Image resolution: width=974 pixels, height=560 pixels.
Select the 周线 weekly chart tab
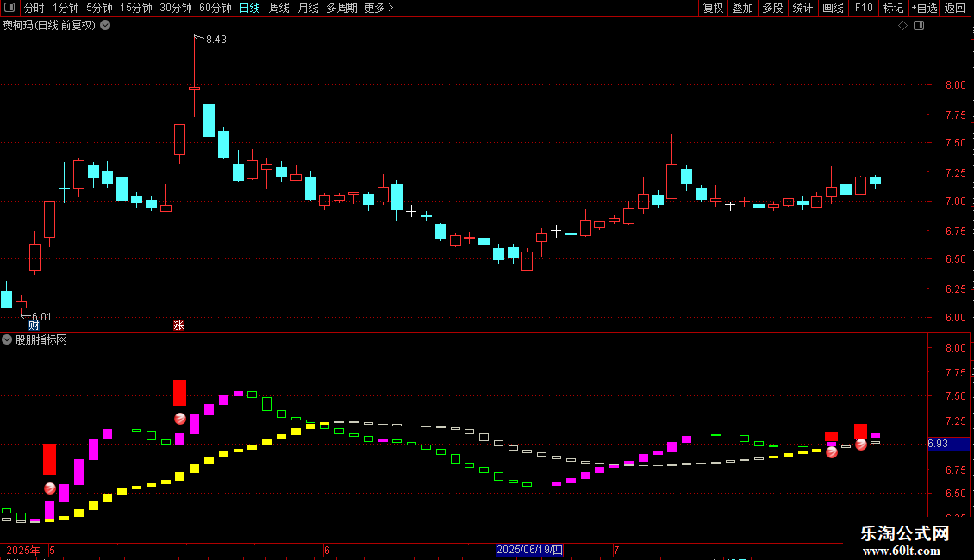[279, 8]
